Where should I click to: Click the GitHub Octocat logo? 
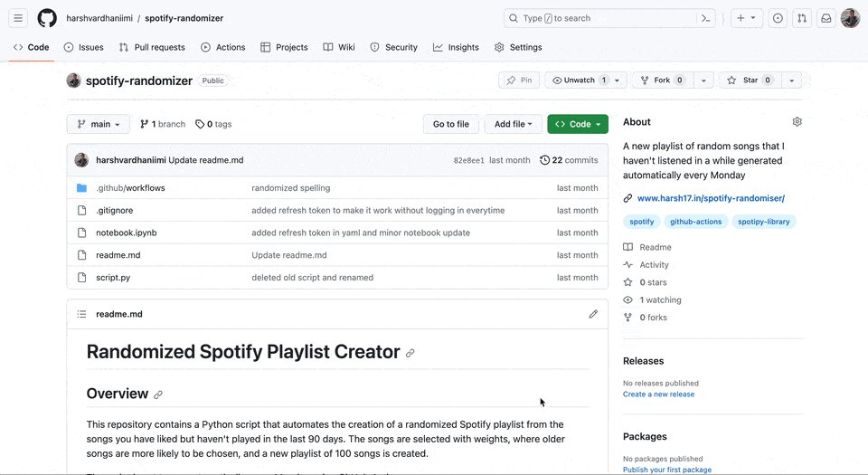click(47, 18)
